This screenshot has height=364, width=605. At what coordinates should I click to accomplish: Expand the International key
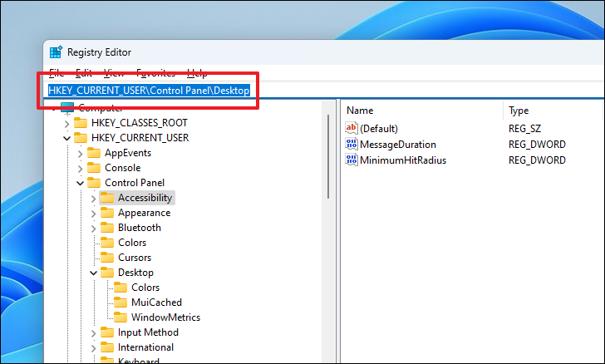[93, 348]
